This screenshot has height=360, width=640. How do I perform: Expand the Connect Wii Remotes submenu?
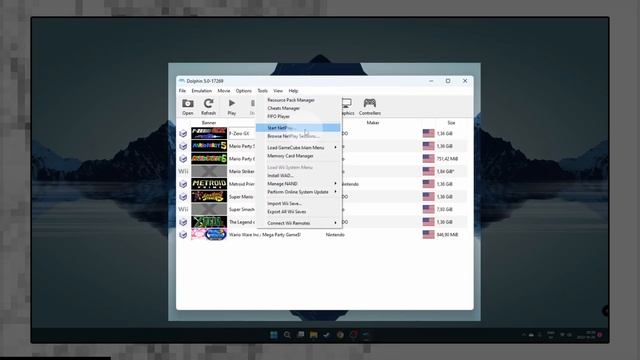[x=298, y=223]
